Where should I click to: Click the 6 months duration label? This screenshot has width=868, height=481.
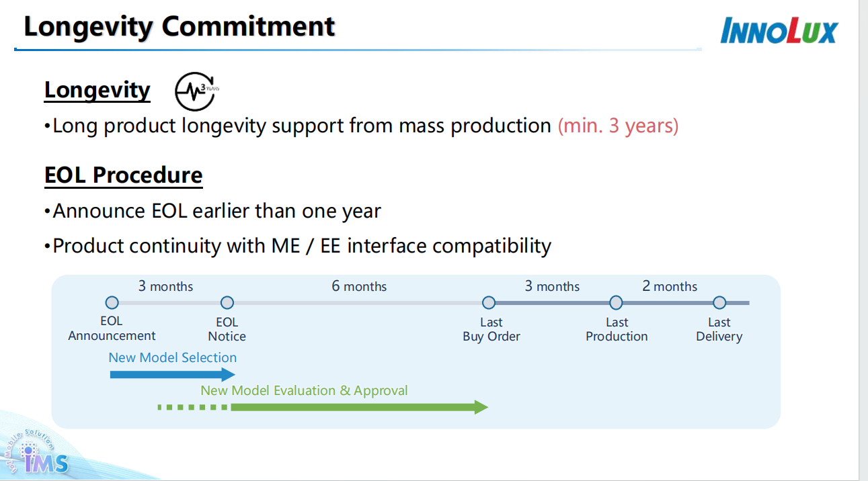(x=359, y=286)
